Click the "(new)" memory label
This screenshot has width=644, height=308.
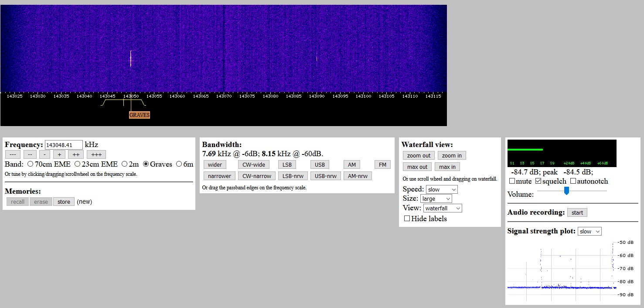coord(85,202)
